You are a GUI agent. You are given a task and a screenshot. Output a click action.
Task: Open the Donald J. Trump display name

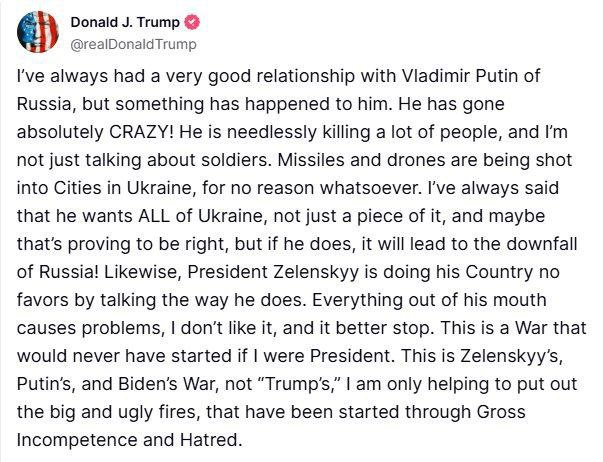click(x=125, y=22)
